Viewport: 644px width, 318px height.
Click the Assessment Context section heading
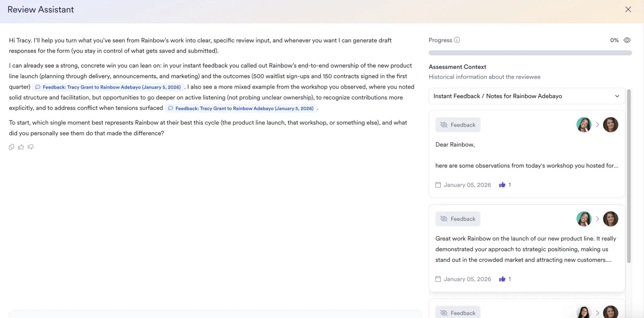457,67
